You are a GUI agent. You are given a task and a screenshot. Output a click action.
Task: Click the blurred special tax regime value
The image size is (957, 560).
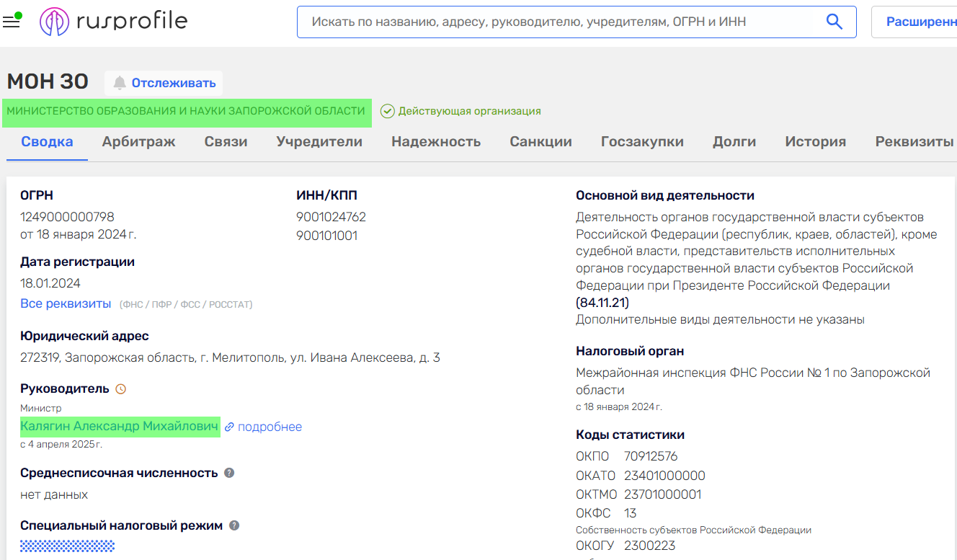point(67,546)
